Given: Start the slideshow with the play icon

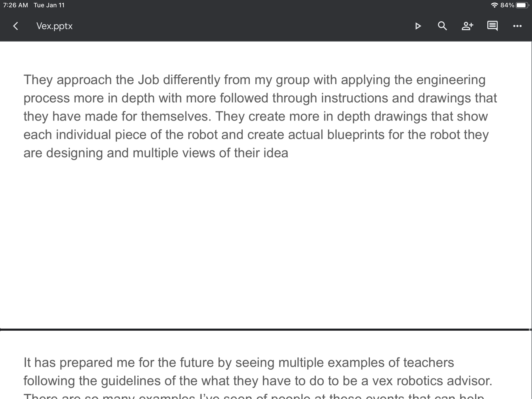Looking at the screenshot, I should click(418, 26).
